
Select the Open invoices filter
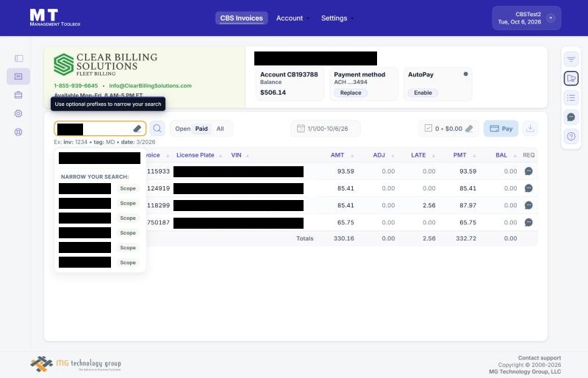click(x=182, y=129)
